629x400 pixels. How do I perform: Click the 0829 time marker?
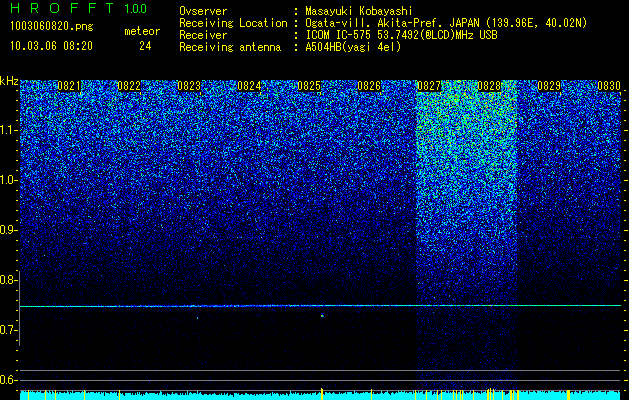(549, 86)
